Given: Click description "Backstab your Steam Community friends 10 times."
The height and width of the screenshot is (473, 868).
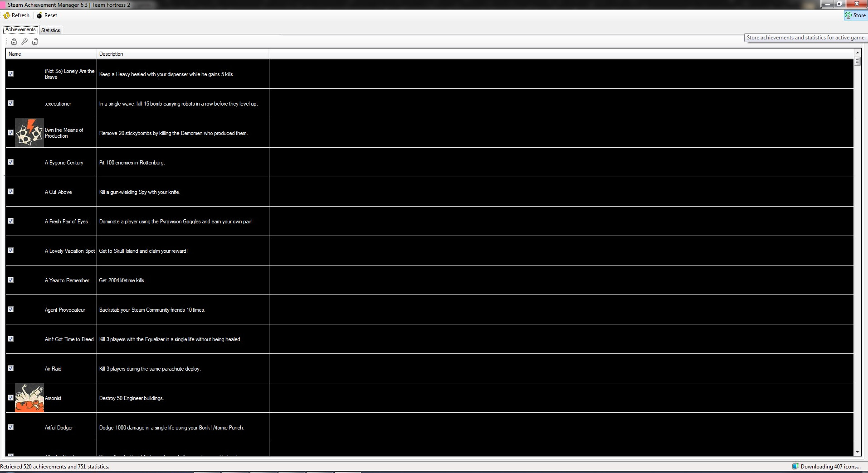Looking at the screenshot, I should pyautogui.click(x=152, y=310).
